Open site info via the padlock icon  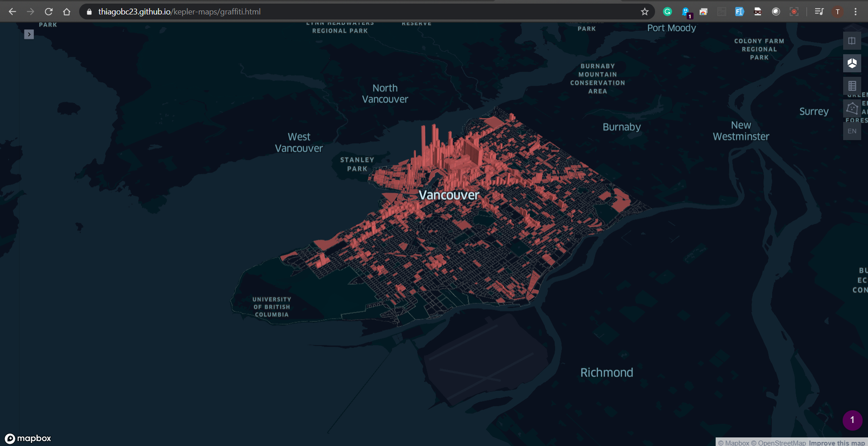pos(89,12)
